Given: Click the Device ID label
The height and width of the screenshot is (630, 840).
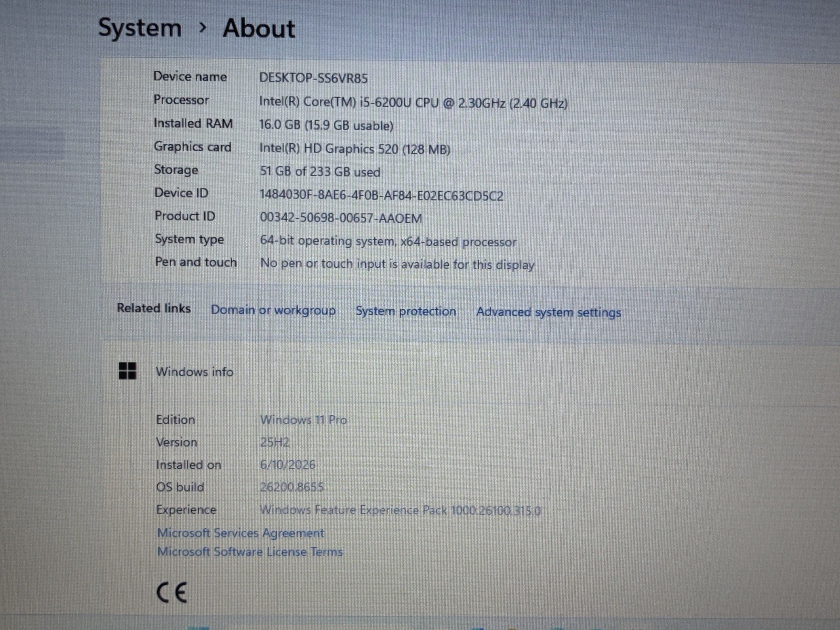Looking at the screenshot, I should pos(181,193).
